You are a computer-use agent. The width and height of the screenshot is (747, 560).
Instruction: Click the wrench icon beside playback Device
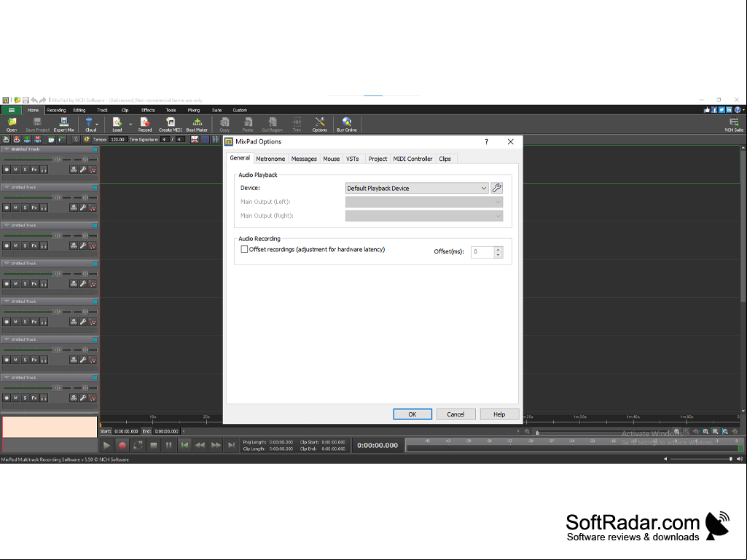(x=496, y=188)
